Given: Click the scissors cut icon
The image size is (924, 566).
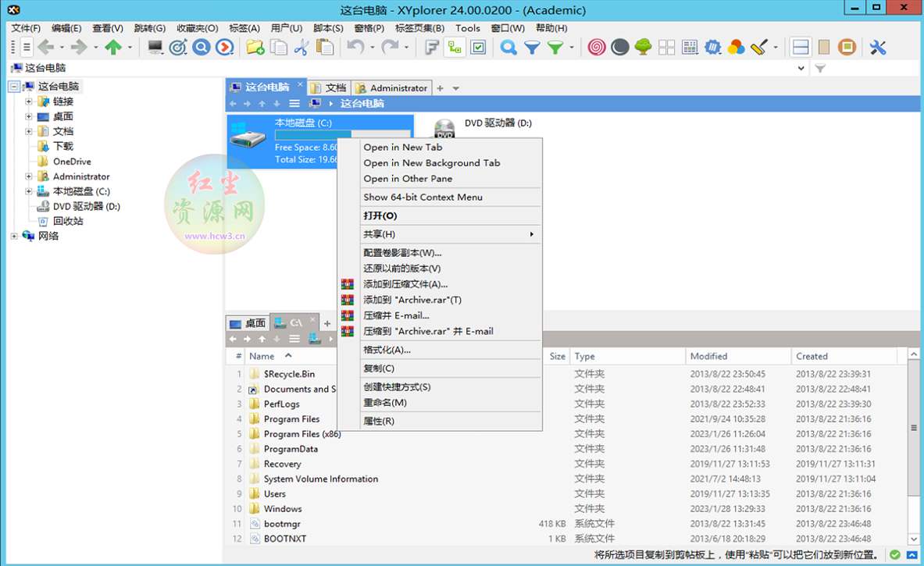Looking at the screenshot, I should click(x=301, y=47).
